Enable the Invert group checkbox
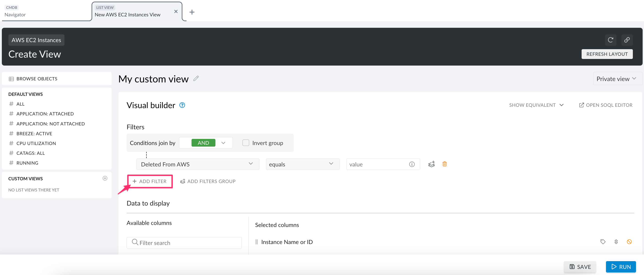Screen dimensions: 644x275 coord(246,143)
